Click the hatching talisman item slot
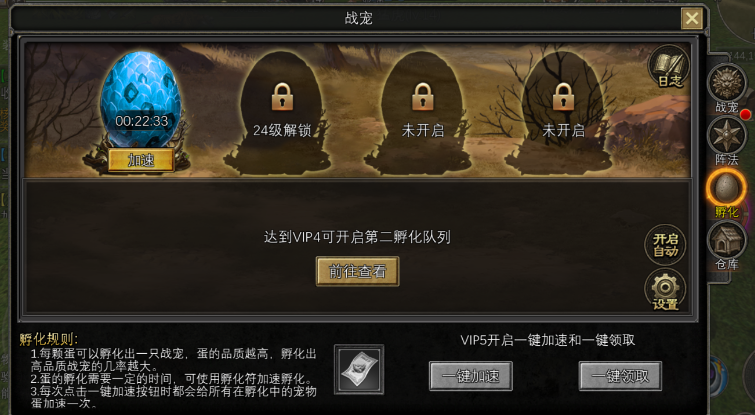 [x=359, y=369]
